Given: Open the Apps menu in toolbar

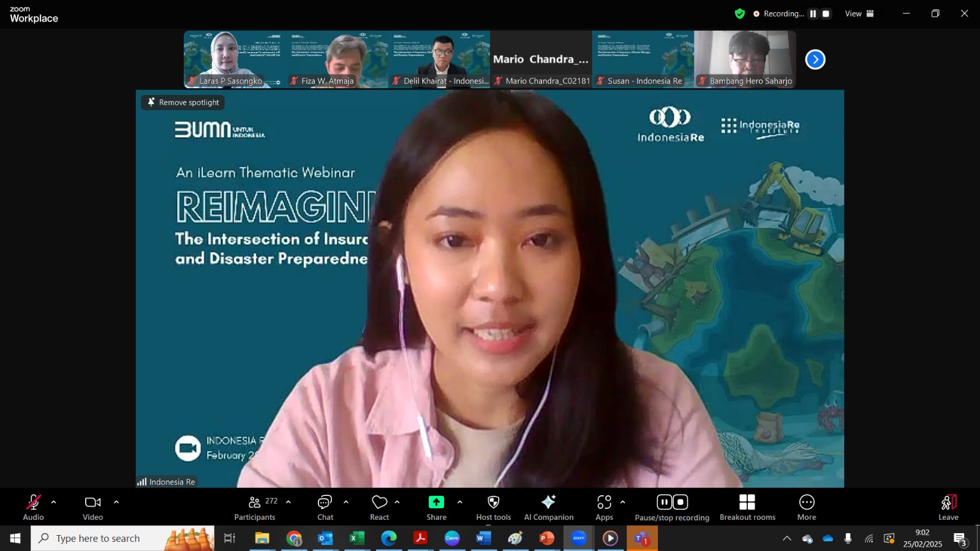Looking at the screenshot, I should [x=605, y=503].
